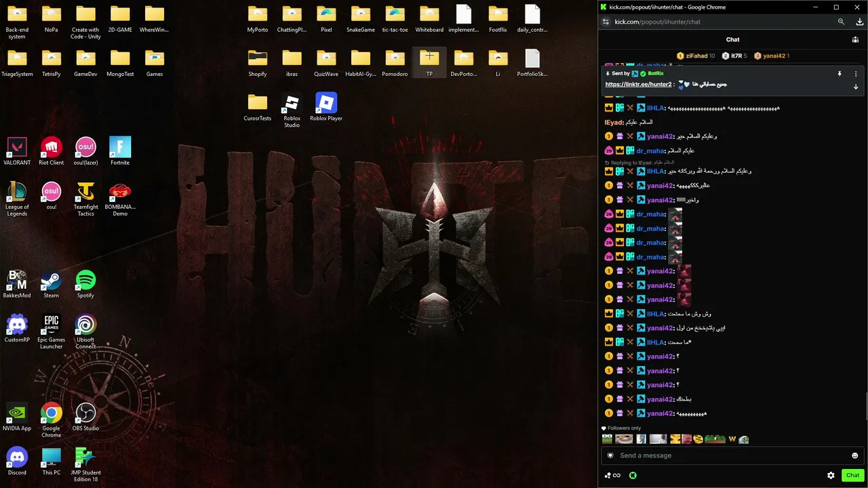Insert the gold W emote
The image size is (868, 488).
tap(732, 439)
